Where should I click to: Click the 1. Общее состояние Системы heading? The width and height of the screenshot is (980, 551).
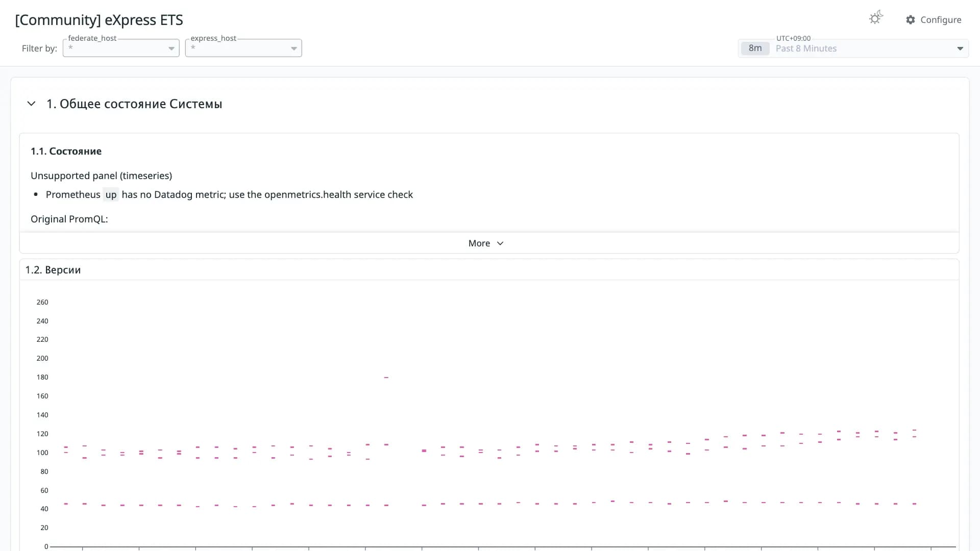(x=134, y=104)
